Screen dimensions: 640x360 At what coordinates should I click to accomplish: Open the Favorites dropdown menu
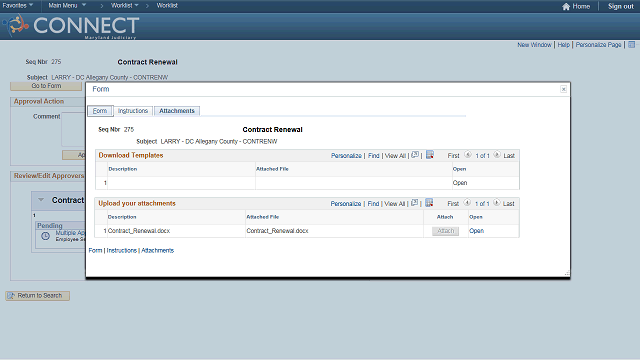coord(18,5)
